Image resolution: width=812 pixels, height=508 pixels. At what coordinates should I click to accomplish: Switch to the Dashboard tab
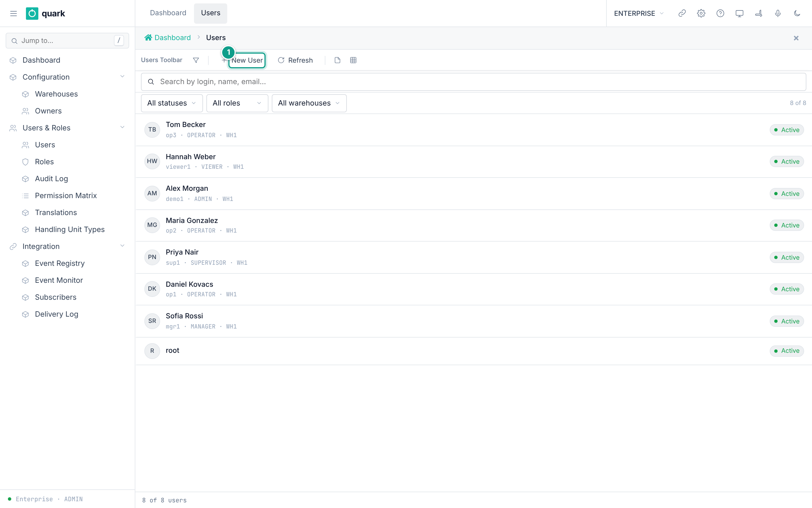point(168,13)
